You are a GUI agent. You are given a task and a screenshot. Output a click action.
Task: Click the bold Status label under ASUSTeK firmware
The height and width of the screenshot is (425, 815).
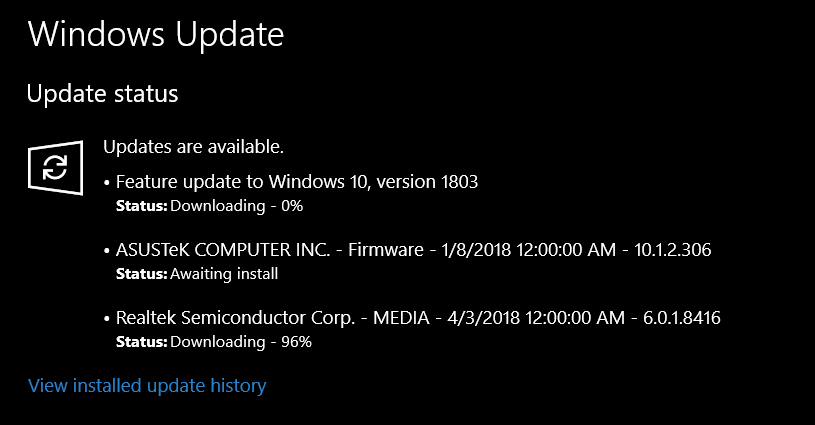141,274
